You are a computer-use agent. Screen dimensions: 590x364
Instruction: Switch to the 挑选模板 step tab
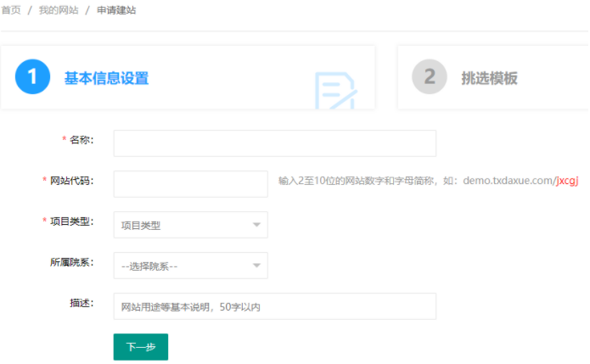coord(489,78)
